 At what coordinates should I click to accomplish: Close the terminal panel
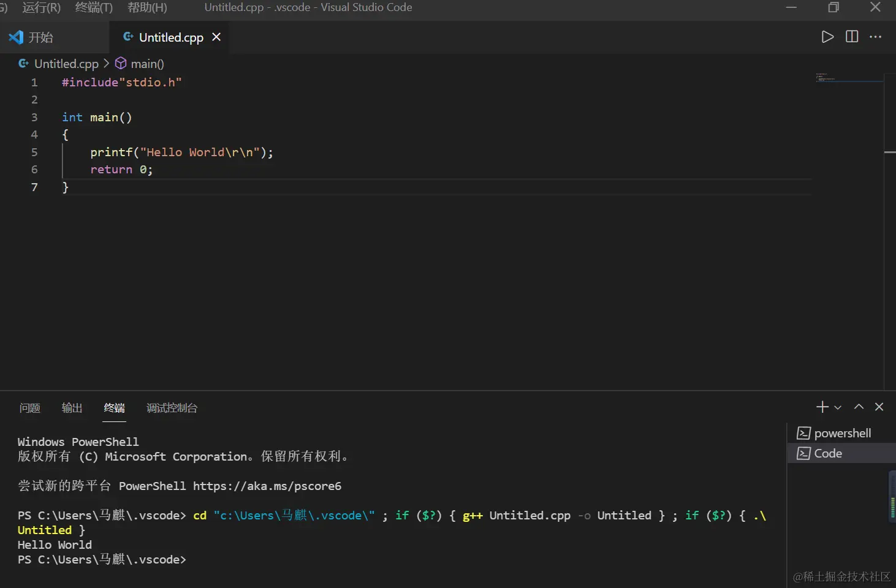coord(879,407)
